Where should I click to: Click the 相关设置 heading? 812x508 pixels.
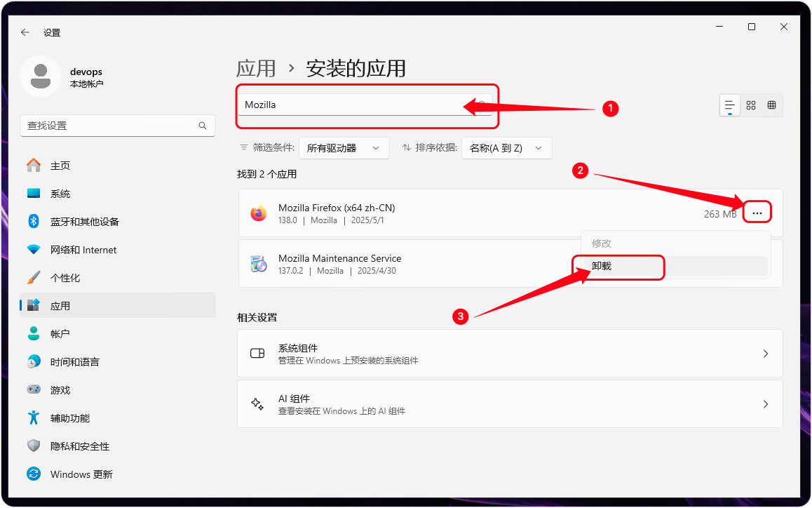257,317
